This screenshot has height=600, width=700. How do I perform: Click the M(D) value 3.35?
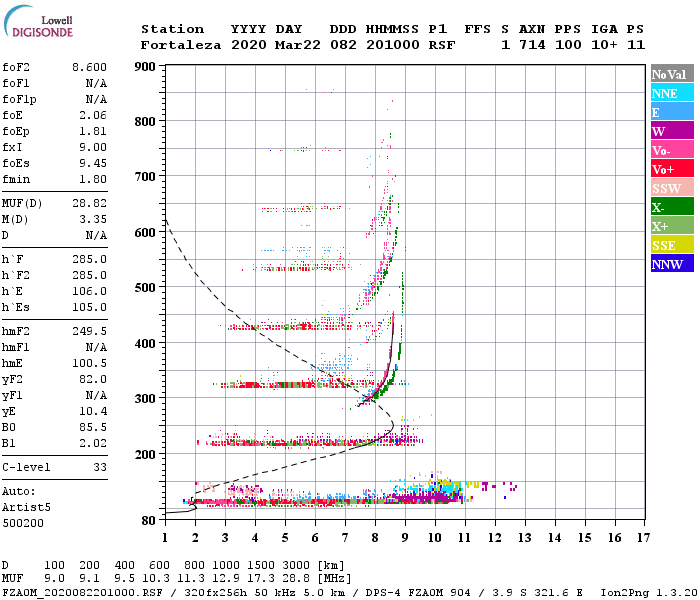pos(93,219)
